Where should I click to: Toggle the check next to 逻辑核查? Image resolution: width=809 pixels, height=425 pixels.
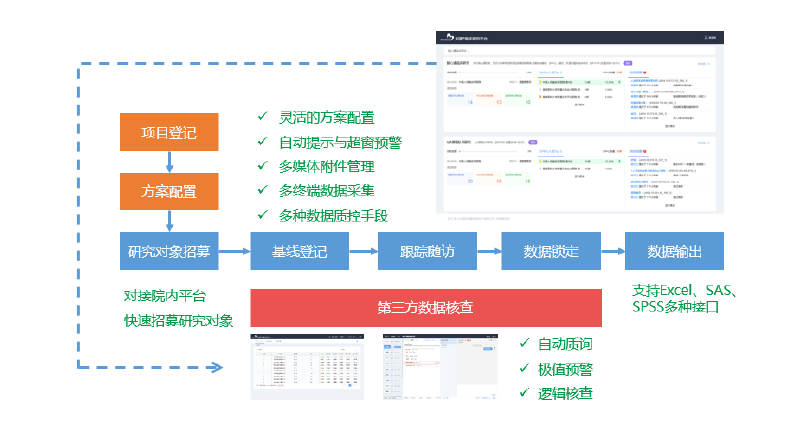[525, 394]
